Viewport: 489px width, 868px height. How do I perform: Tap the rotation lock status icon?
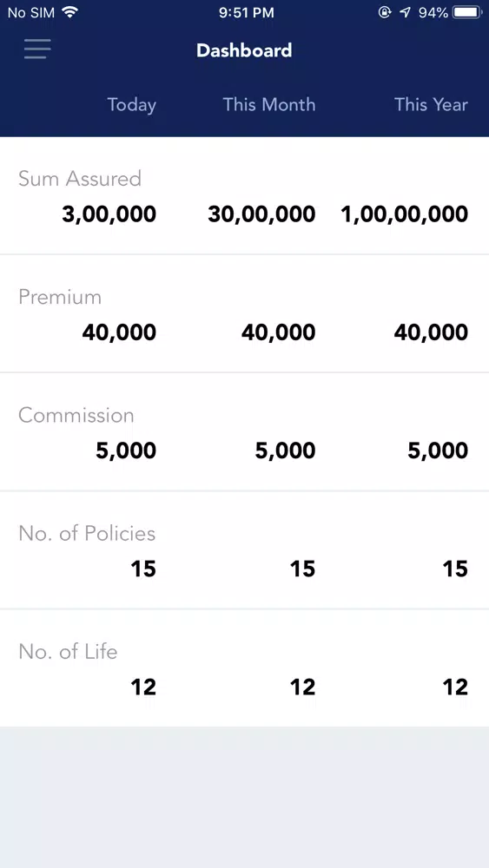[385, 12]
